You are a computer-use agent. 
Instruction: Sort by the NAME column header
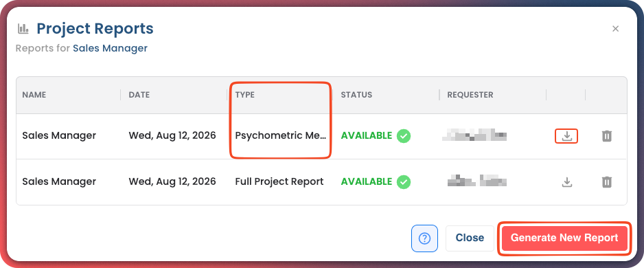34,95
